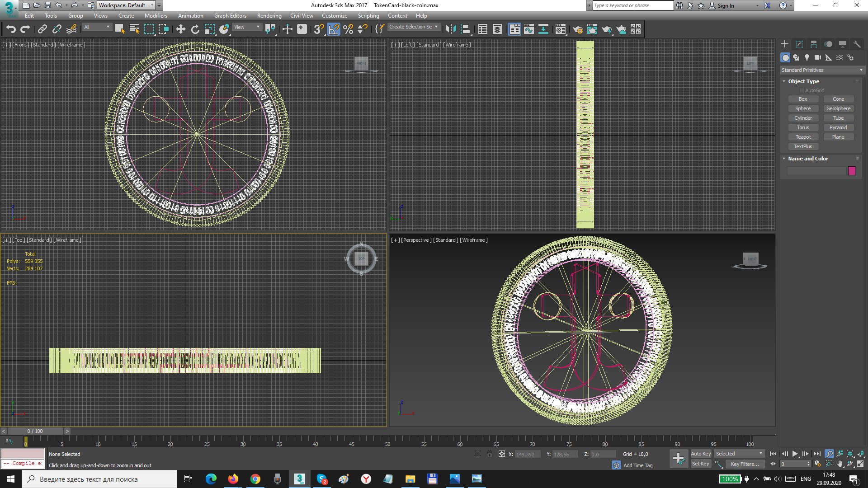The height and width of the screenshot is (488, 868).
Task: Toggle the 3D Snaps button
Action: [319, 29]
